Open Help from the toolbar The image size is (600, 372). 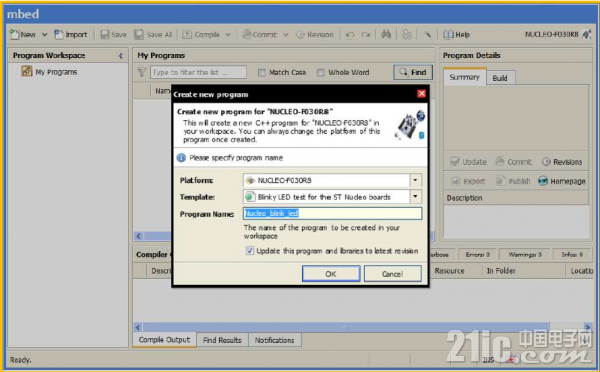click(456, 34)
